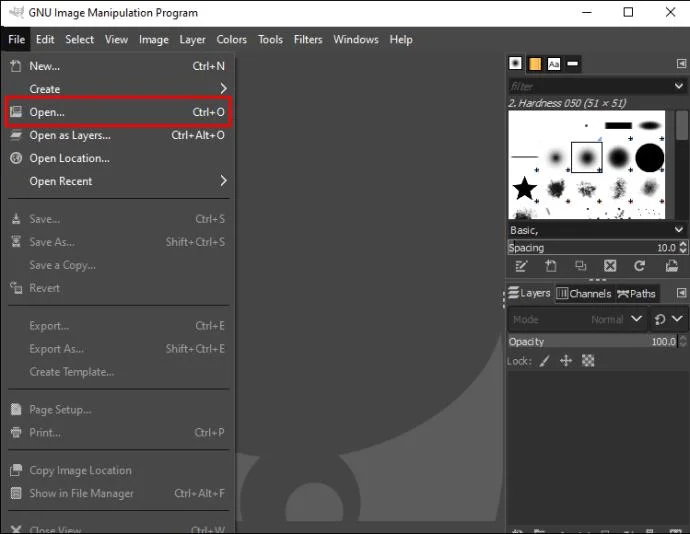
Task: Click the brush filter input field
Action: click(590, 86)
